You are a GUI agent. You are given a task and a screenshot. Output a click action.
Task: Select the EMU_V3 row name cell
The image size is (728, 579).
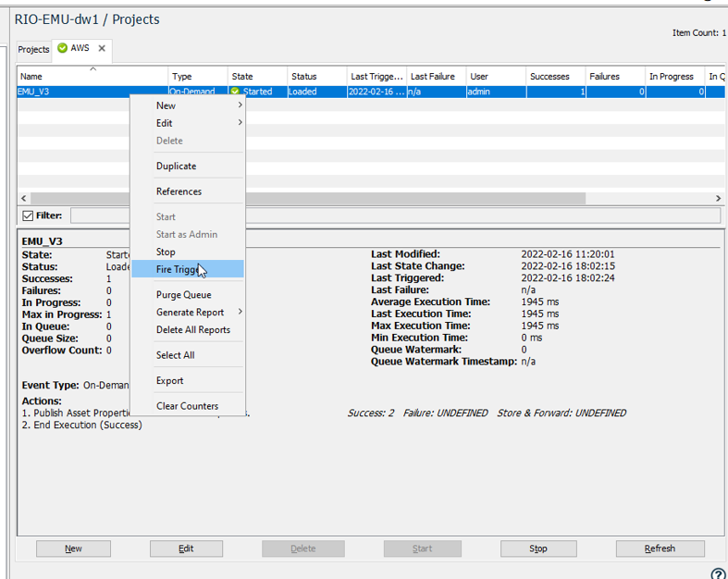point(93,92)
